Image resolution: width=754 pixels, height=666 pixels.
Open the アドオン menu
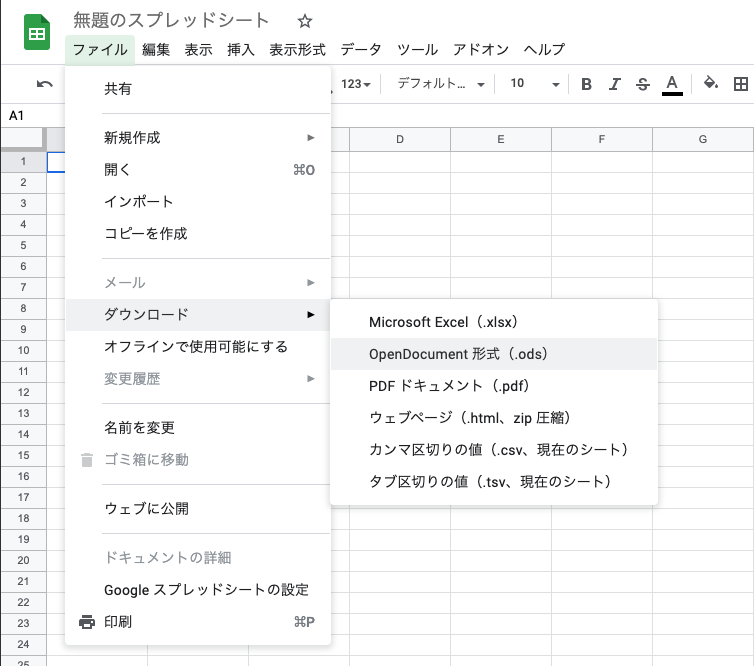click(x=480, y=50)
